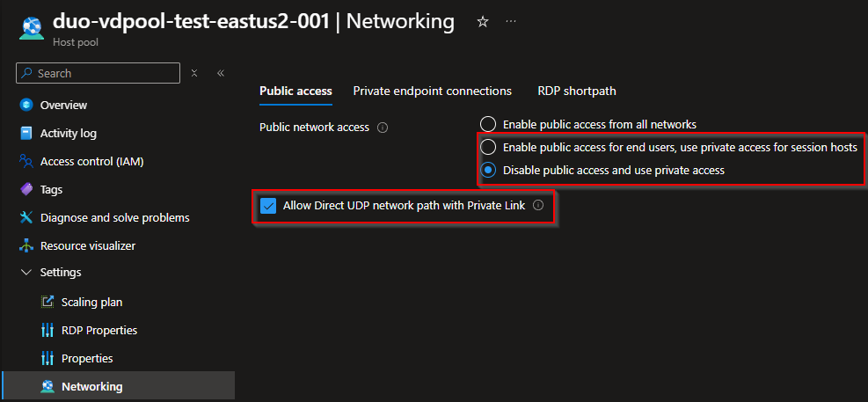
Task: Click the Resource visualizer icon
Action: (26, 245)
